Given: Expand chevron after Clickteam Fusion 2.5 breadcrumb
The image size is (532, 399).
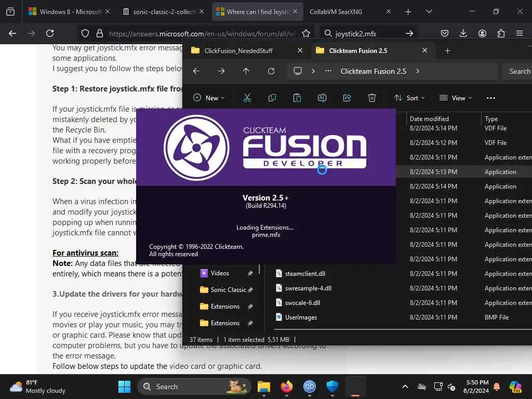Looking at the screenshot, I should pos(418,71).
